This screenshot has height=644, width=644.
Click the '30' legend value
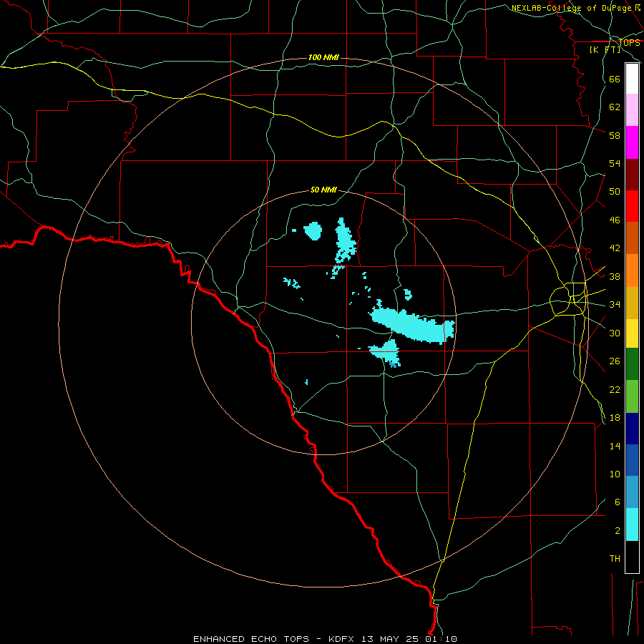coord(615,333)
